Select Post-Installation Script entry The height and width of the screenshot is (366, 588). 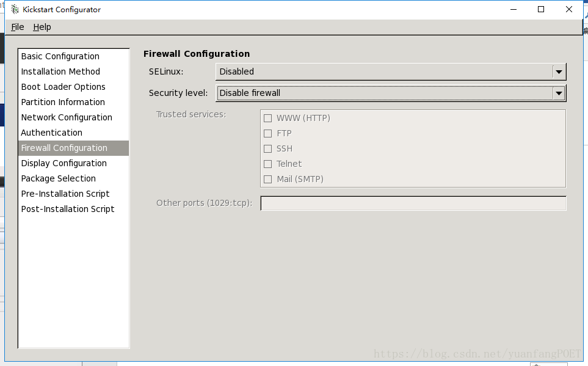point(73,209)
